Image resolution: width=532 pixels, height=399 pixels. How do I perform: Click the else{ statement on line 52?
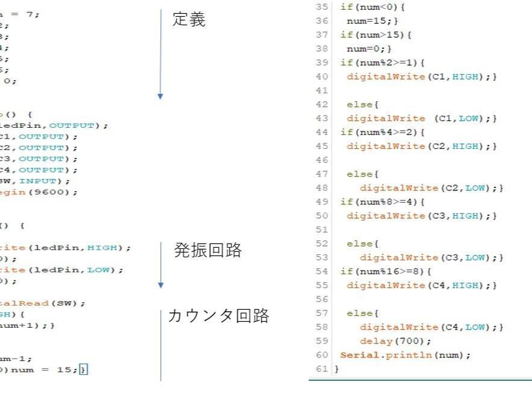[x=362, y=243]
